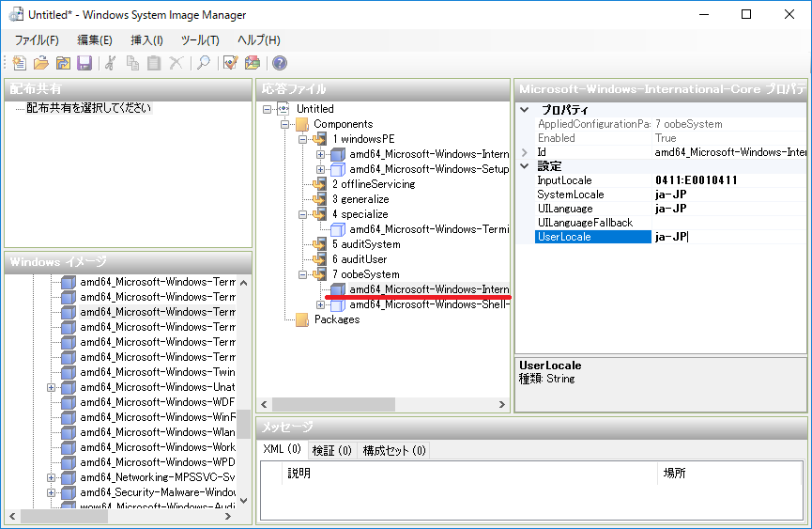This screenshot has width=812, height=529.
Task: Click the Components folder icon in answer file
Action: point(302,124)
